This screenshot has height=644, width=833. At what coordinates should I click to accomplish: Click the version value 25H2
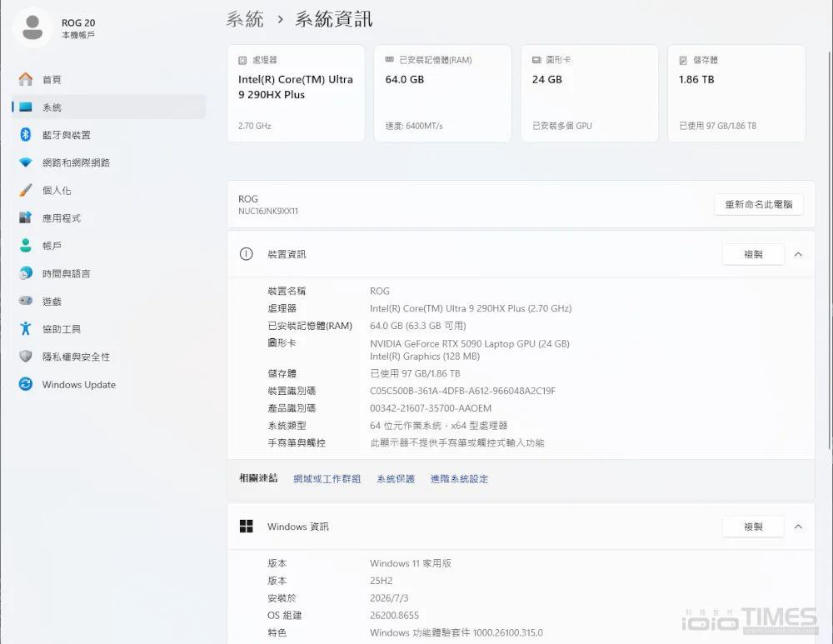(381, 581)
